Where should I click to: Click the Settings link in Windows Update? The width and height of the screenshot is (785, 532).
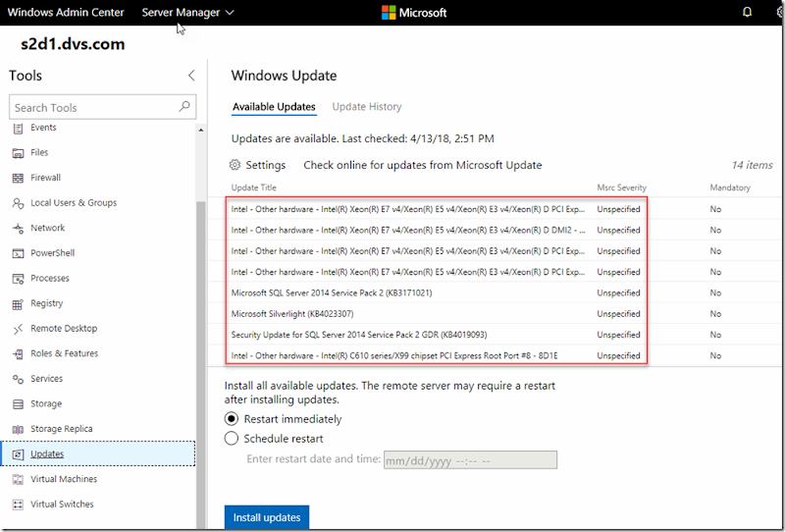click(x=265, y=165)
